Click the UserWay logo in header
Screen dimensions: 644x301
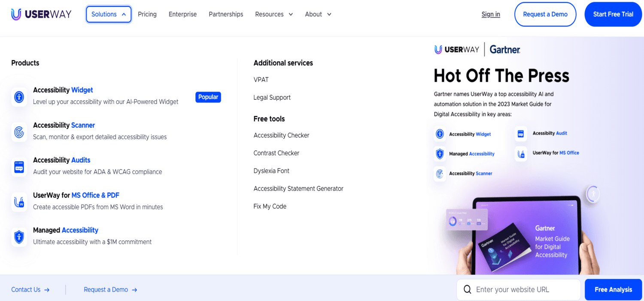pyautogui.click(x=41, y=14)
